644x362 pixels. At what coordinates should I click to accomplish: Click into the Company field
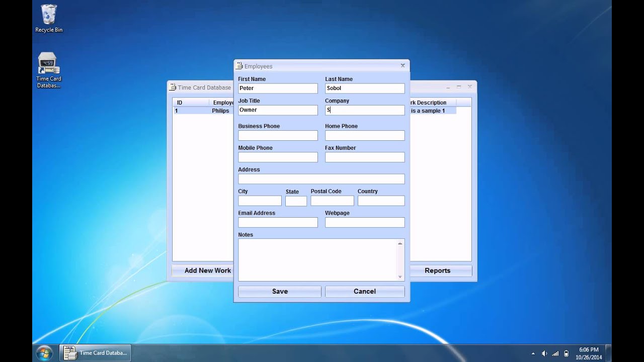[x=365, y=110]
